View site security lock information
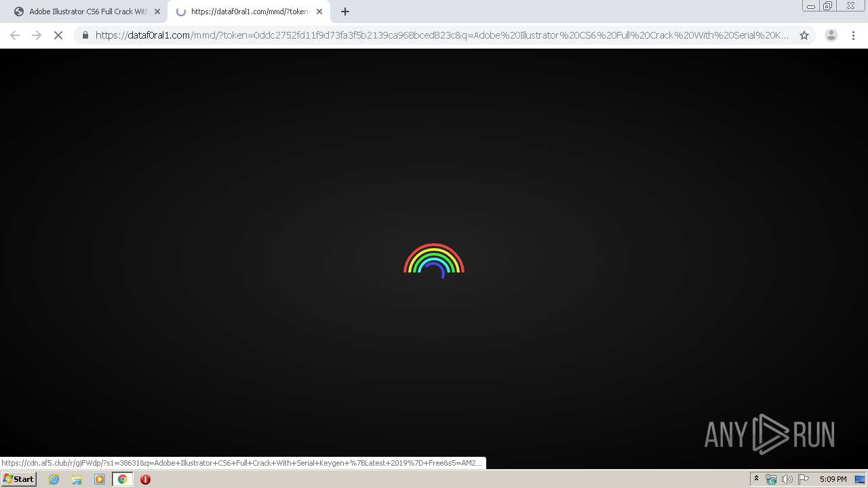868x488 pixels. (x=85, y=35)
